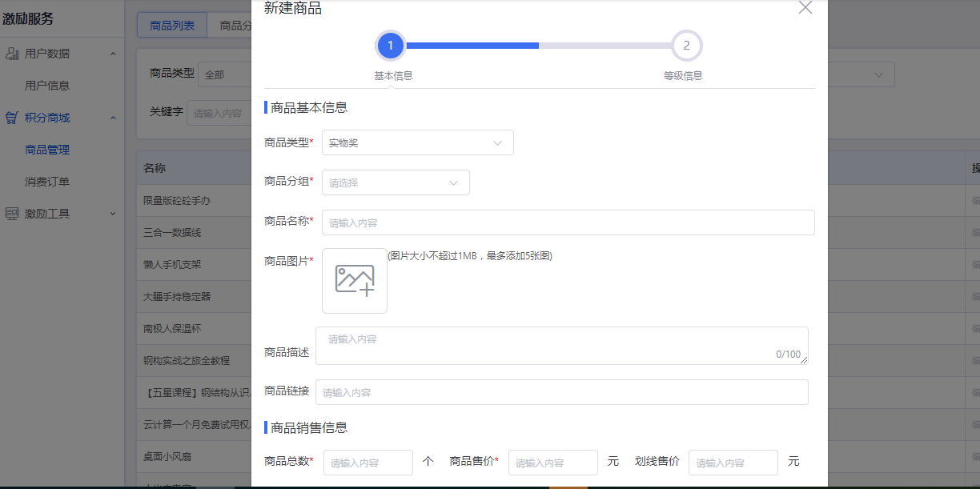Image resolution: width=980 pixels, height=489 pixels.
Task: Open the background 商品类型 全部 filter dropdown
Action: 224,74
